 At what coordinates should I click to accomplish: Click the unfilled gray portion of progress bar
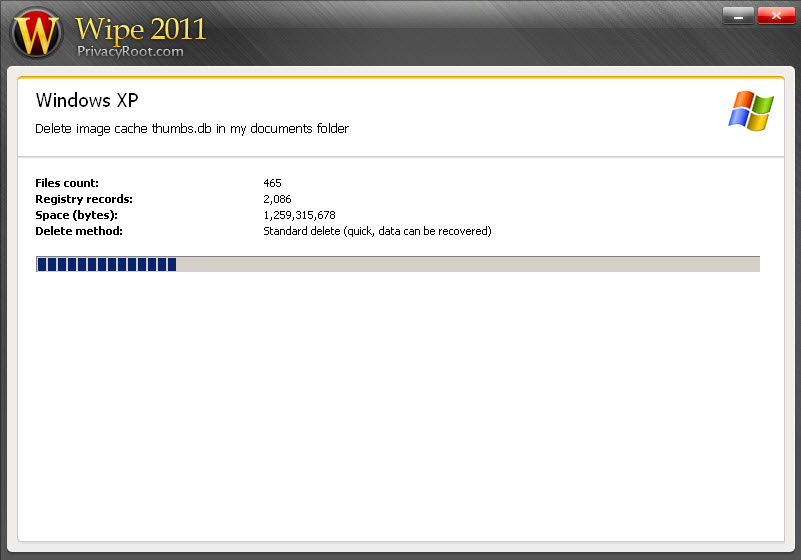pyautogui.click(x=468, y=264)
